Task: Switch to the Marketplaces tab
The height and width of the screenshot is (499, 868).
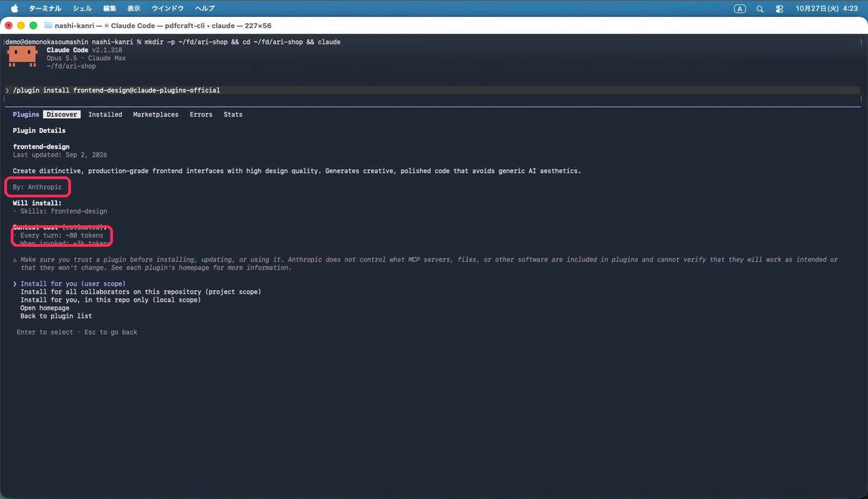Action: 156,114
